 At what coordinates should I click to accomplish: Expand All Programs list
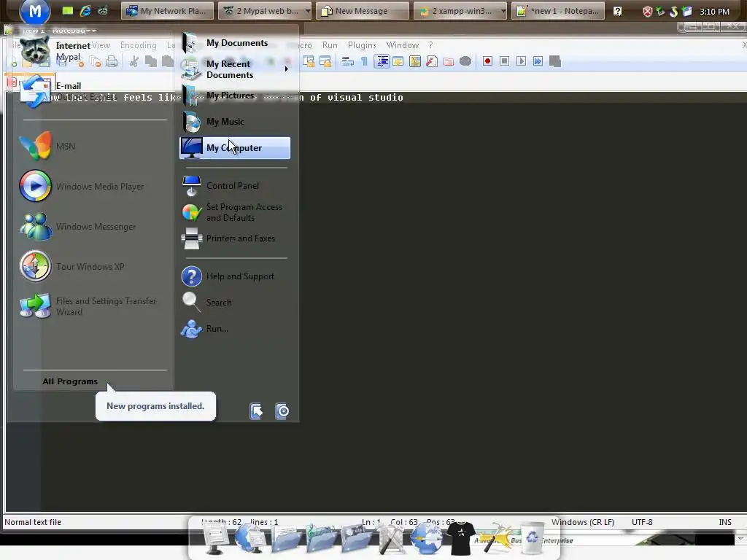coord(70,381)
